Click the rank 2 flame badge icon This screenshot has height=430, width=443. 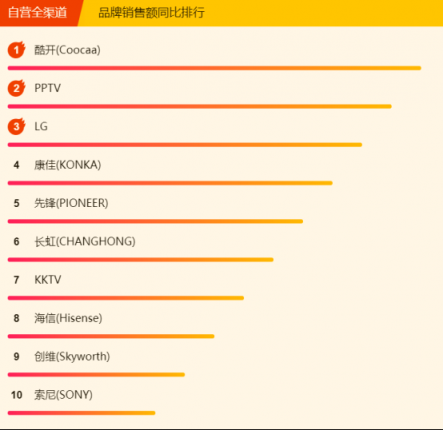pos(17,88)
